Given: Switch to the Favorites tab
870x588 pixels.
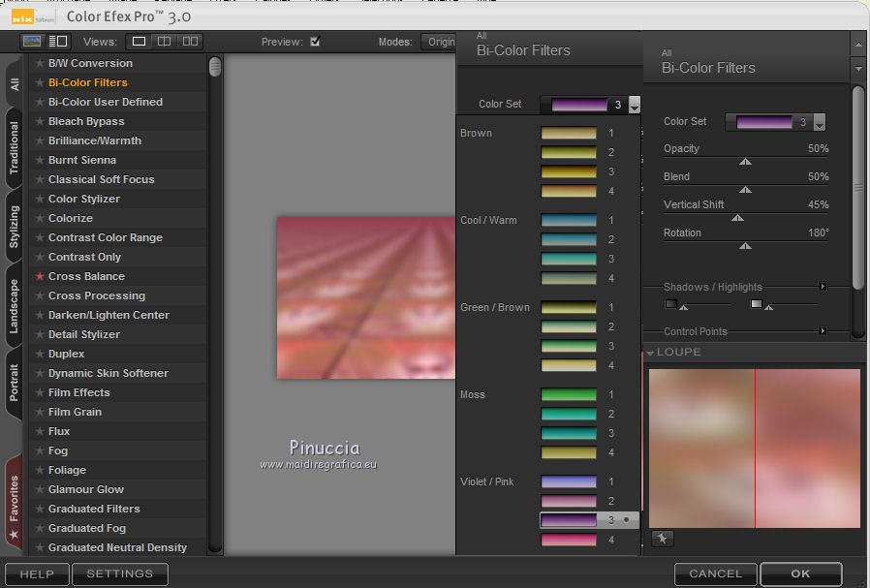Looking at the screenshot, I should 15,502.
